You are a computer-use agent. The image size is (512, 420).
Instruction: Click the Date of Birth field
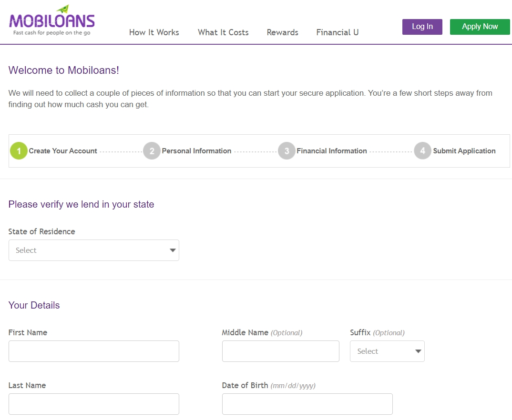(307, 404)
